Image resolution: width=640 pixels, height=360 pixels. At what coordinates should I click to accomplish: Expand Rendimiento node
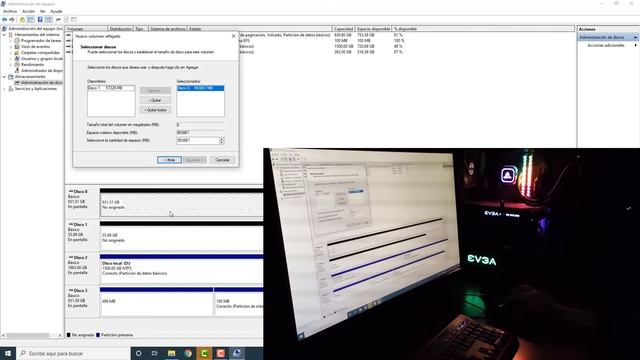click(x=11, y=64)
